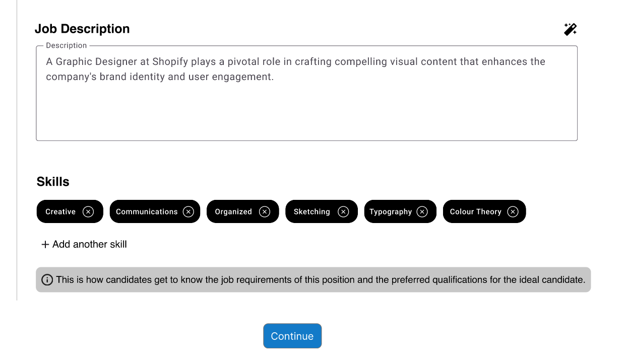Click the Communications chip label
Image resolution: width=626 pixels, height=364 pixels.
(x=147, y=212)
